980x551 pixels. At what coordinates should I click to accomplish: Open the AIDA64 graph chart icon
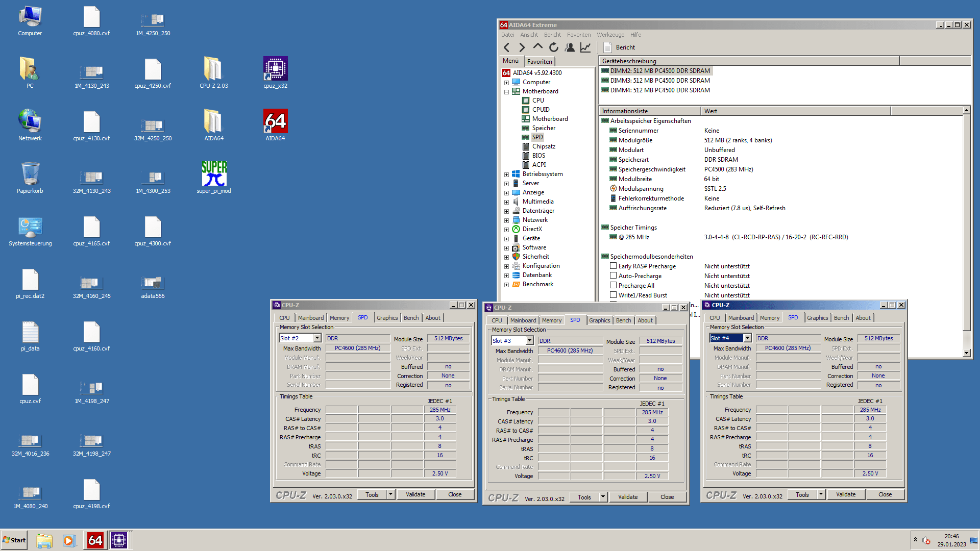[585, 47]
